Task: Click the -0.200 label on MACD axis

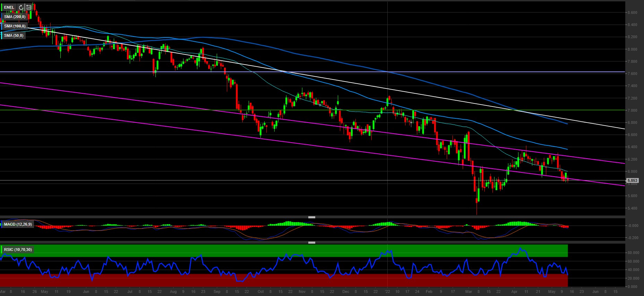Action: point(633,238)
